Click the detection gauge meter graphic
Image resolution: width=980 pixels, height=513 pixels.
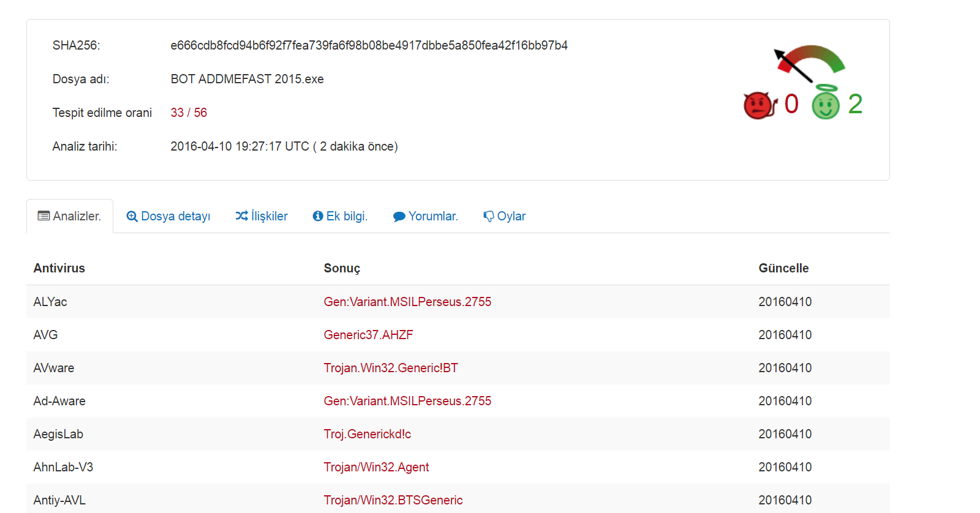coord(810,62)
